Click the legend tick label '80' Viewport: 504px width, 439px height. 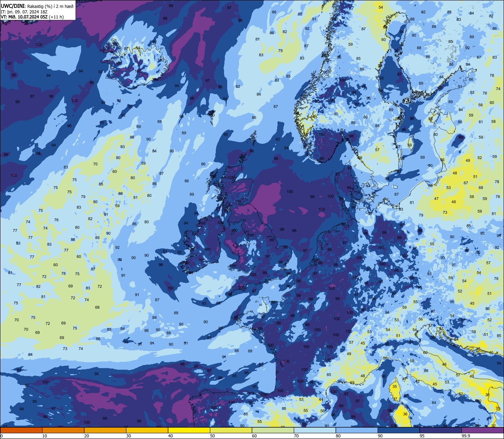click(339, 436)
